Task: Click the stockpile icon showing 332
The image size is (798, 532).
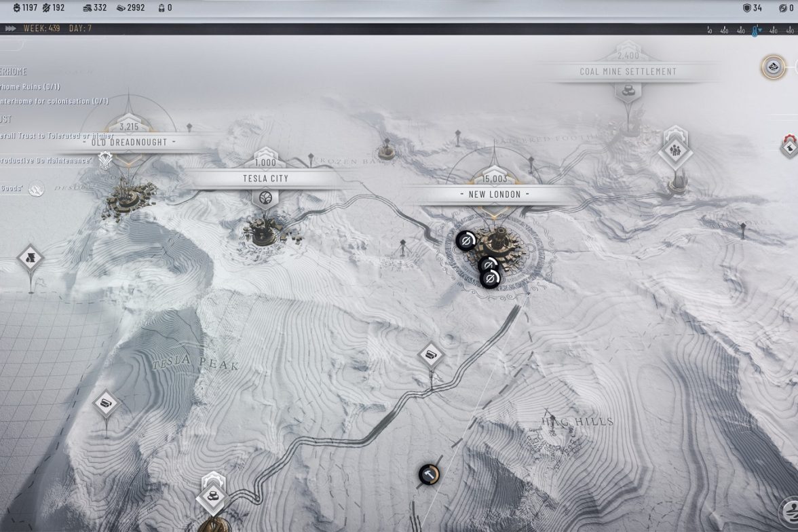Action: coord(87,7)
